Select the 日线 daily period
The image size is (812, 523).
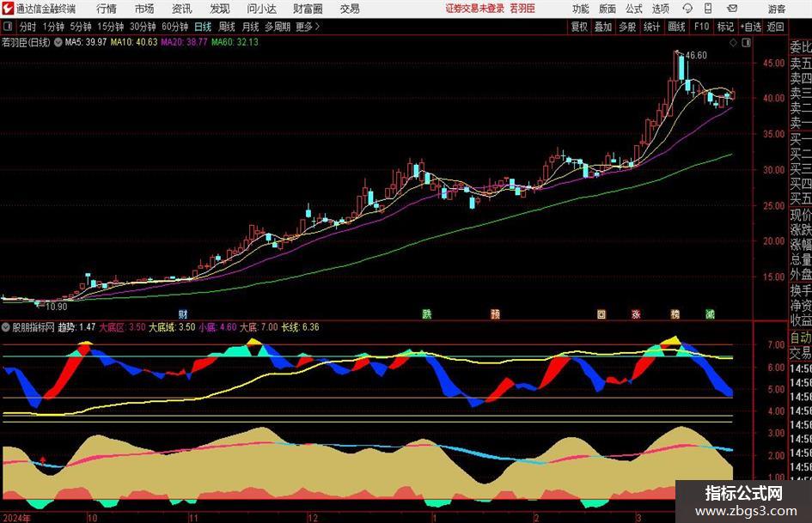[x=203, y=27]
